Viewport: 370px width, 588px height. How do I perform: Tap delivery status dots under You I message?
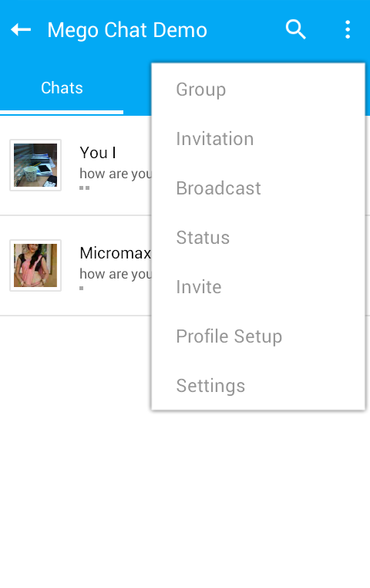[85, 188]
